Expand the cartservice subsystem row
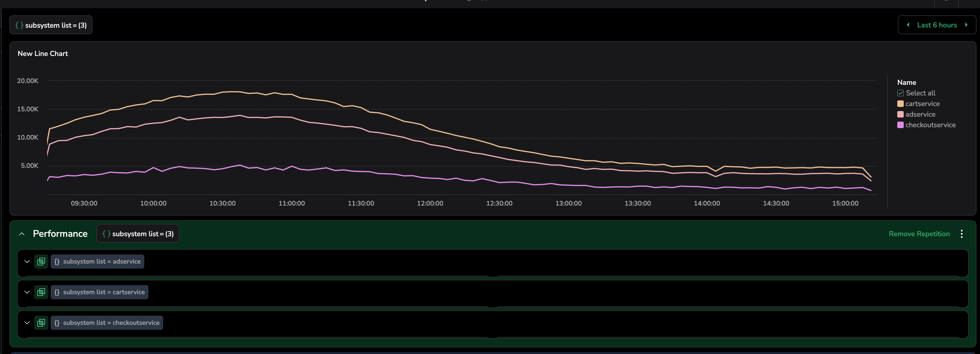The image size is (980, 354). pos(27,292)
